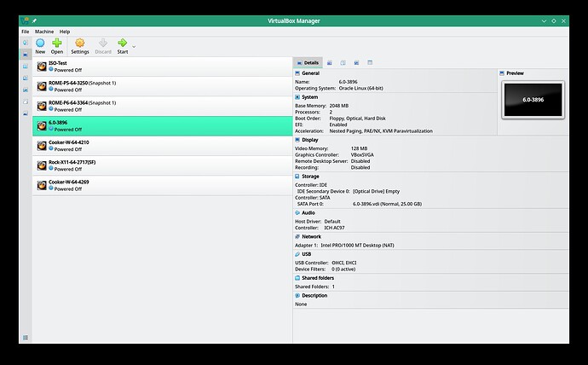Select the Details tab
The height and width of the screenshot is (365, 588).
[308, 62]
